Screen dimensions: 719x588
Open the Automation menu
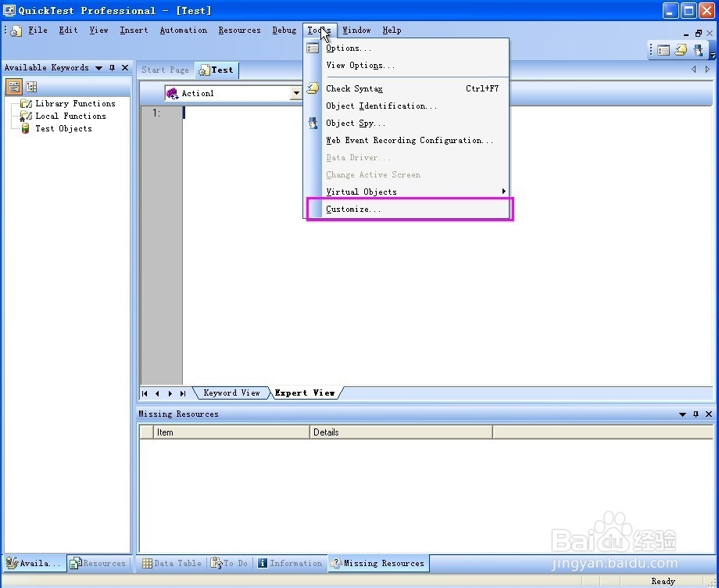(x=184, y=30)
